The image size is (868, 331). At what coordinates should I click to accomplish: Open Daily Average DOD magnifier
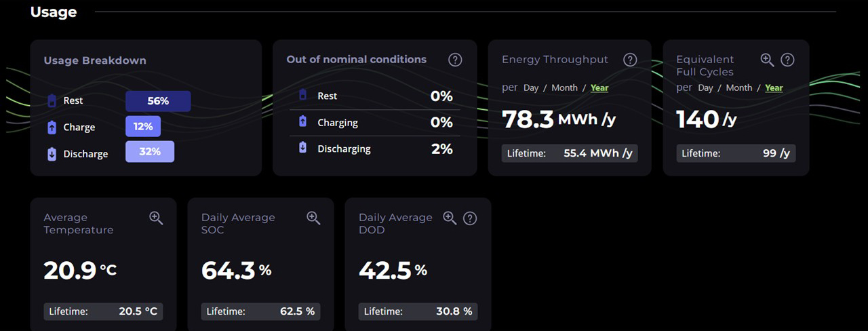450,218
